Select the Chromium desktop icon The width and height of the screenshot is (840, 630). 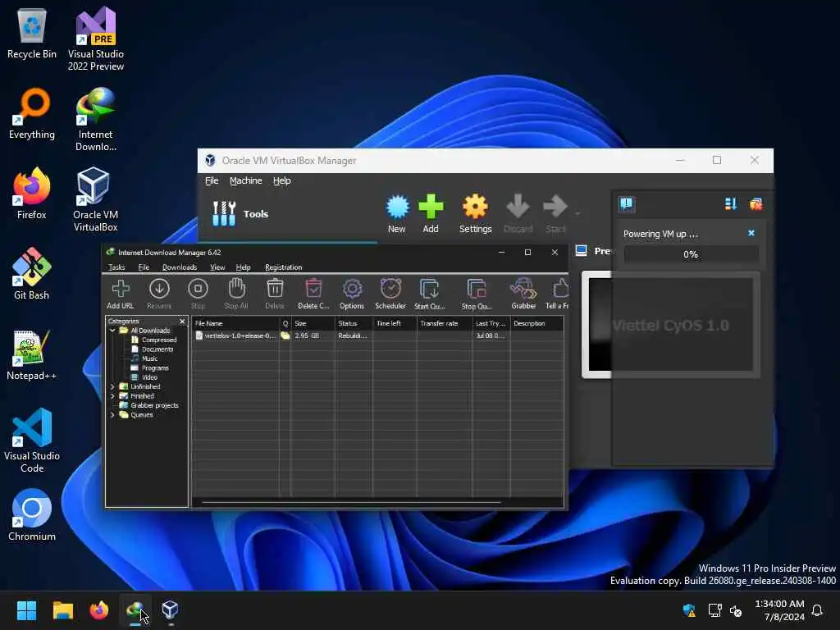(x=32, y=515)
